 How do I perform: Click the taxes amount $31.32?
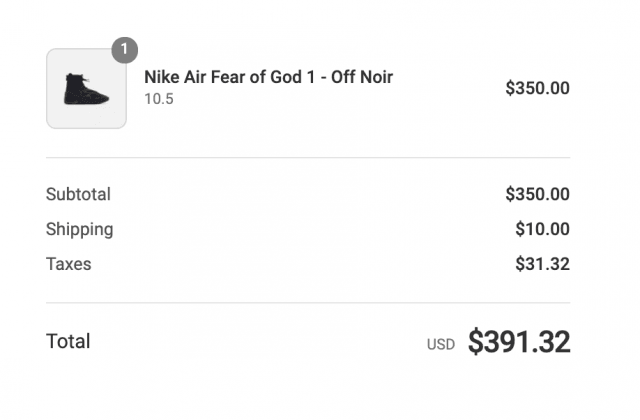tap(542, 264)
